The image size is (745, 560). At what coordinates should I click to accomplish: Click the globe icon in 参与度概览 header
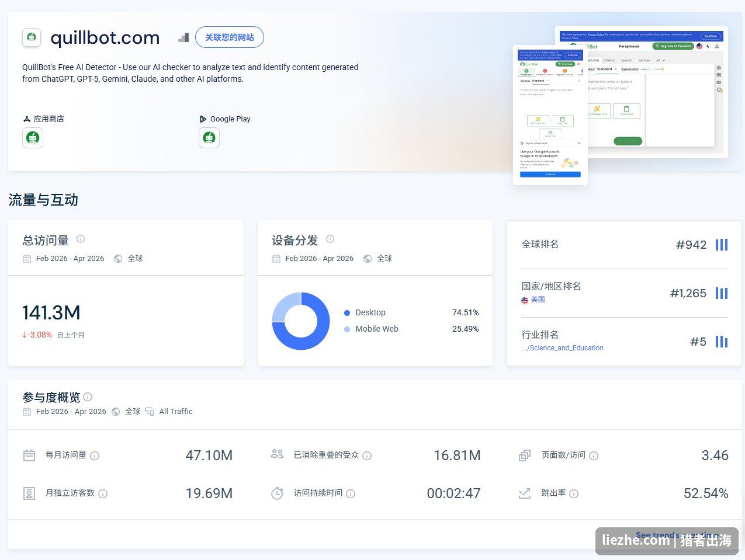[x=116, y=412]
